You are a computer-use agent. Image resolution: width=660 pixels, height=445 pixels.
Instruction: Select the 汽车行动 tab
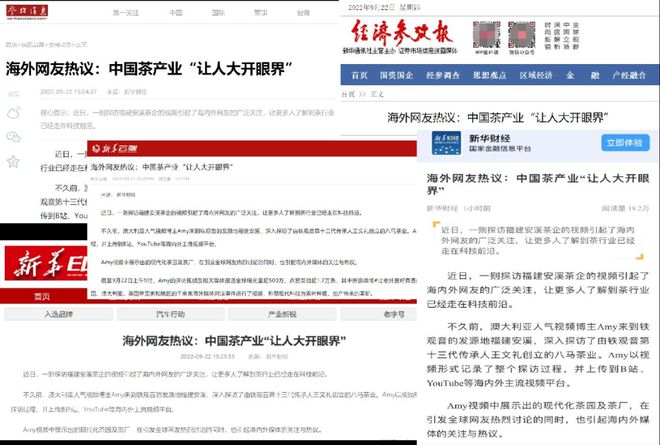pos(170,314)
